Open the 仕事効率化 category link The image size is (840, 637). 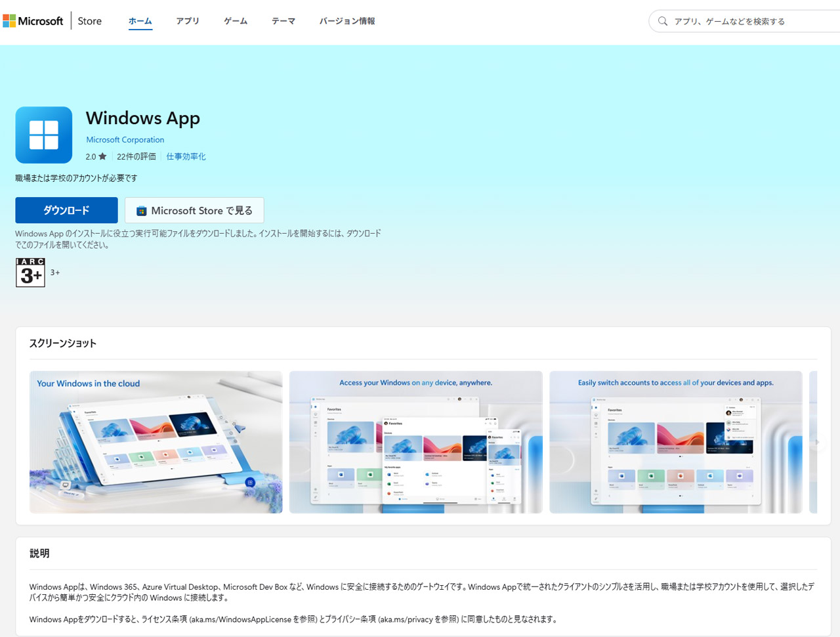tap(186, 156)
